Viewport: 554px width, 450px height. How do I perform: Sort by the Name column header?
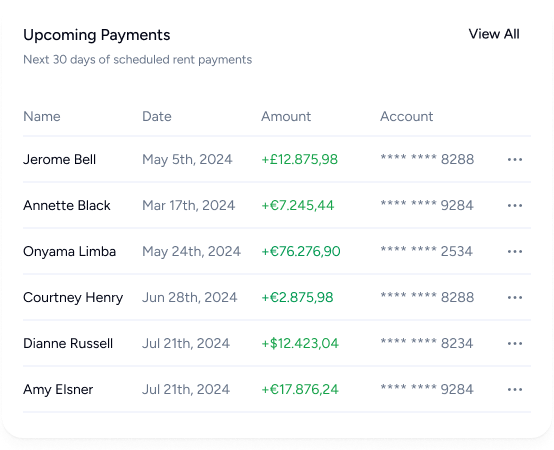point(42,117)
